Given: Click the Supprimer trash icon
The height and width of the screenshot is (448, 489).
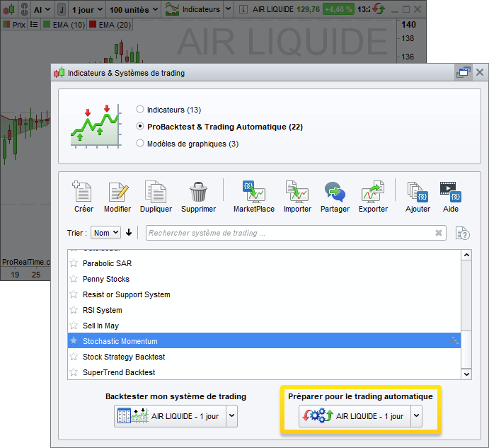Looking at the screenshot, I should click(x=198, y=192).
